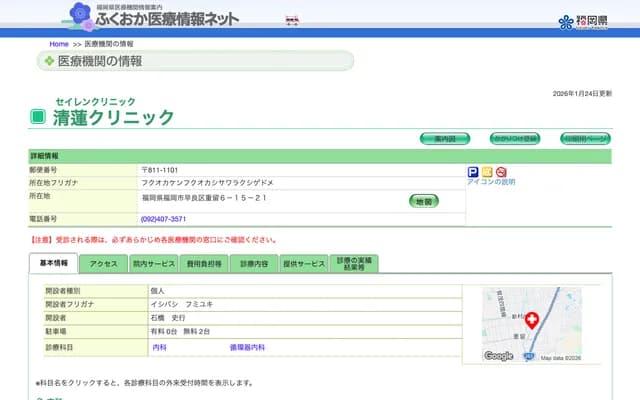The image size is (640, 400).
Task: Switch to the 費用負担等 tab
Action: pos(204,264)
